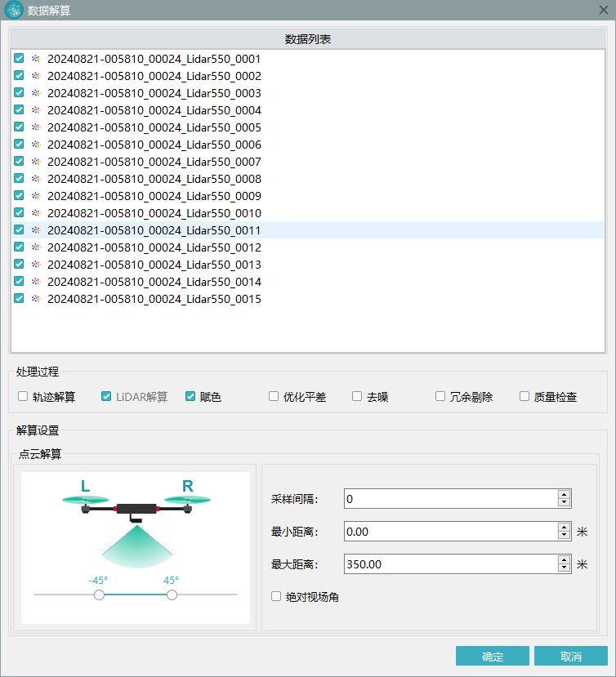Click the drone field-of-view illustration
The image size is (616, 677).
pyautogui.click(x=136, y=523)
